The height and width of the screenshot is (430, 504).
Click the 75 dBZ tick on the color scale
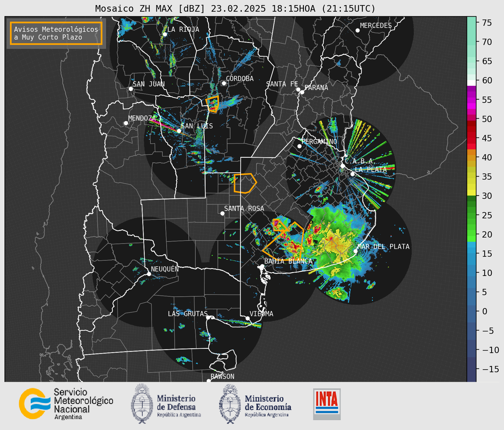[487, 22]
